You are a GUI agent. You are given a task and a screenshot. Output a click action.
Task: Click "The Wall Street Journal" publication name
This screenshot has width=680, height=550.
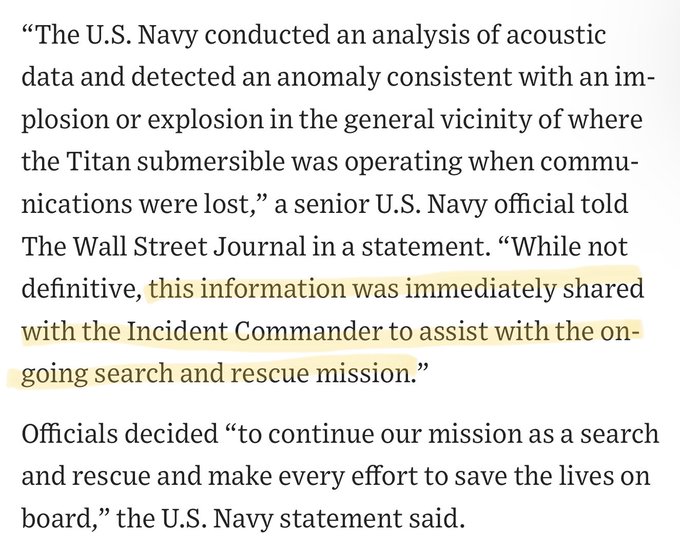point(163,247)
